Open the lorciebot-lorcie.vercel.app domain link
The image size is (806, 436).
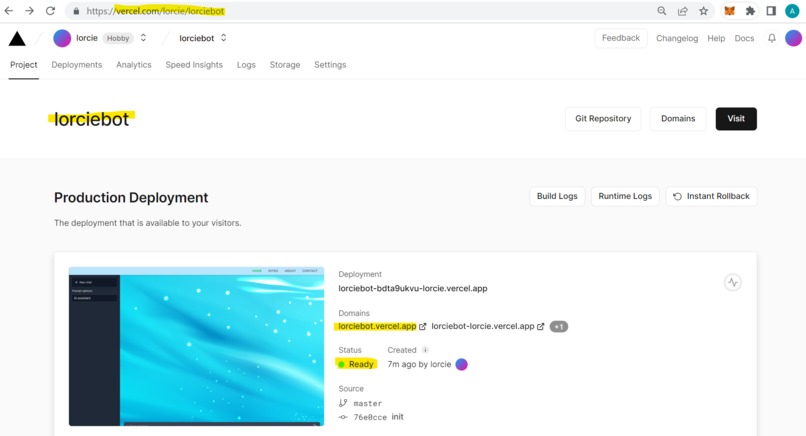[x=483, y=326]
